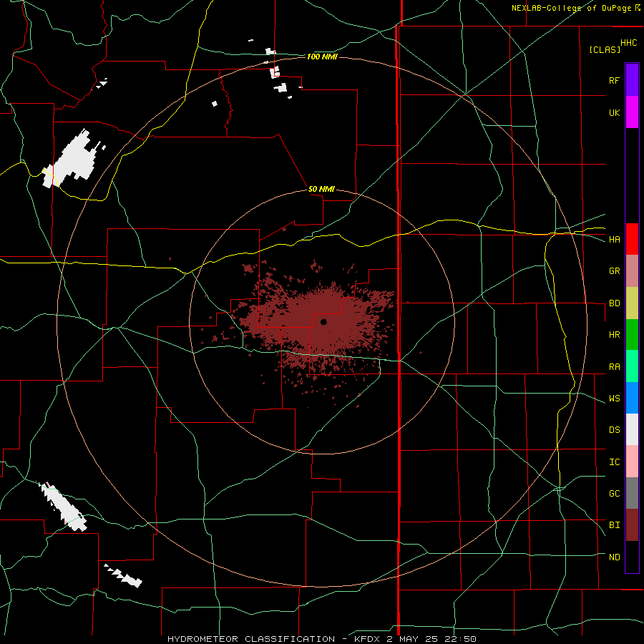This screenshot has height=644, width=644.
Task: Select the GR graupel color swatch
Action: [x=632, y=271]
